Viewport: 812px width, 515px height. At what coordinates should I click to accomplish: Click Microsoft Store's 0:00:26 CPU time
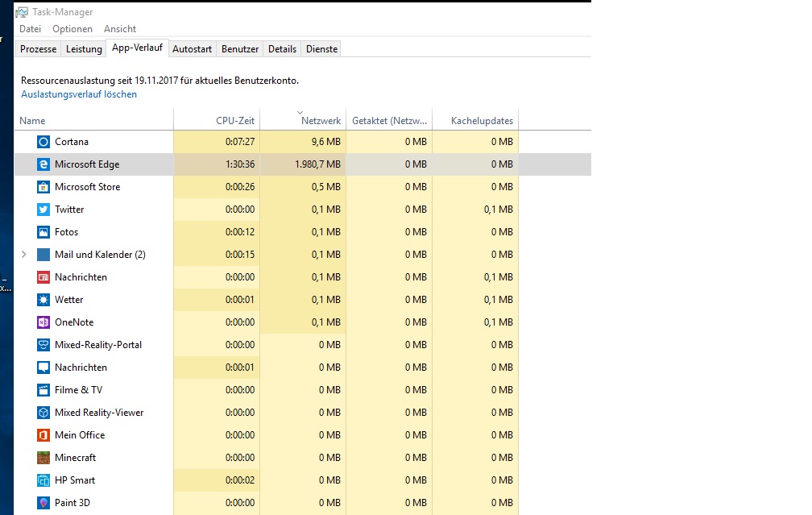click(x=240, y=186)
